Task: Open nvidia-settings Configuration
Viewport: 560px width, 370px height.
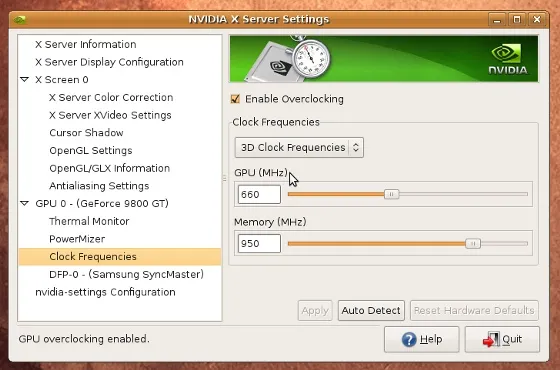Action: 105,292
